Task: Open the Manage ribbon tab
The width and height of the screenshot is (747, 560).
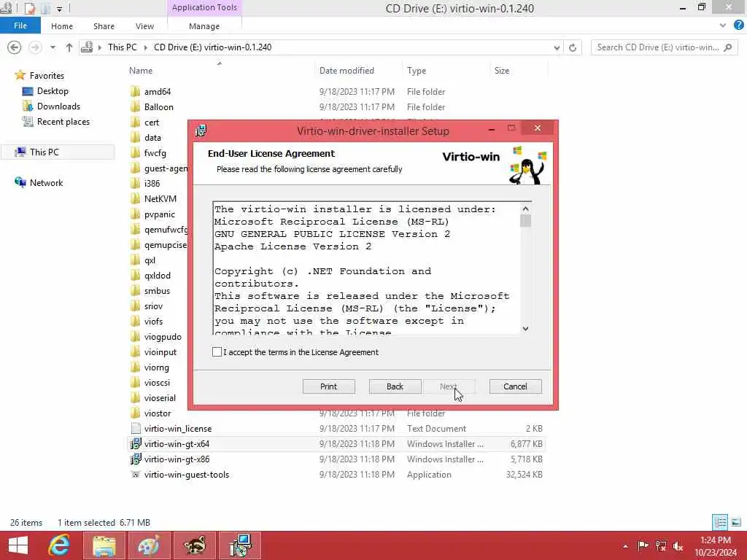Action: click(204, 26)
